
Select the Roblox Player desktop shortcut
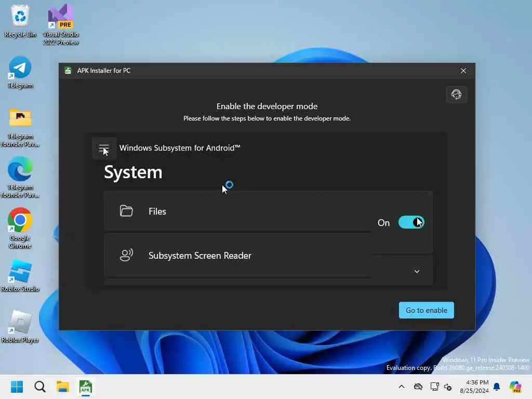pos(20,326)
